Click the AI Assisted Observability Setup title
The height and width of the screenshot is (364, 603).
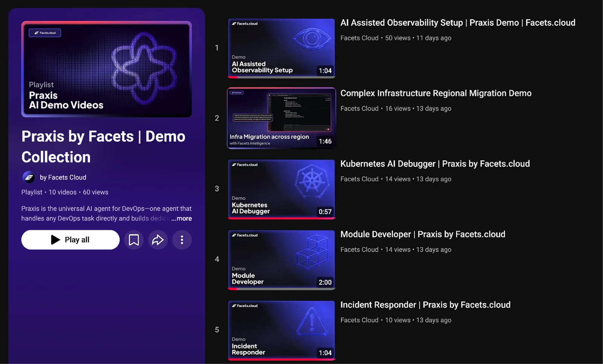tap(458, 23)
